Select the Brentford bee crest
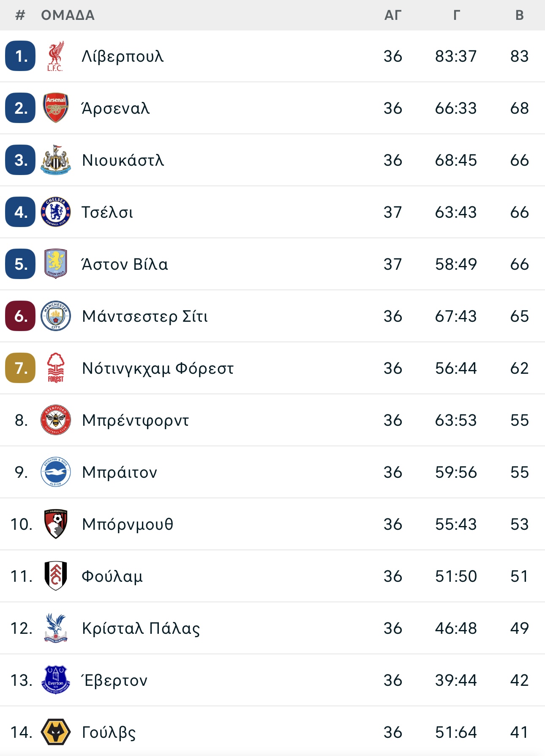This screenshot has height=756, width=545. point(56,420)
